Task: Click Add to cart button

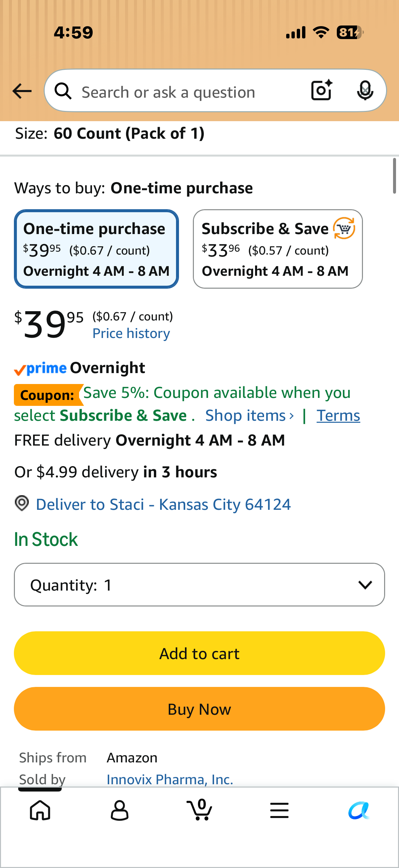Action: pos(199,653)
